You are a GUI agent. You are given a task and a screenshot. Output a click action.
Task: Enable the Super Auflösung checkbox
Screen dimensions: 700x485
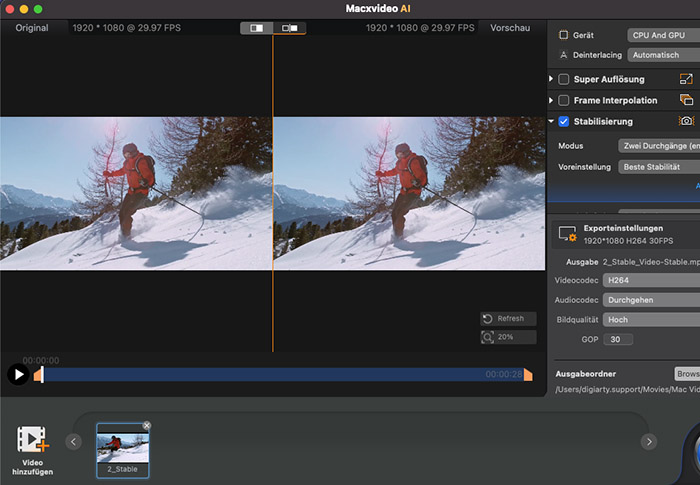564,79
